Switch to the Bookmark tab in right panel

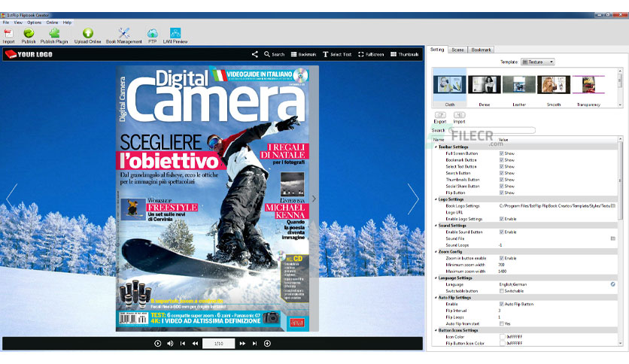coord(481,50)
